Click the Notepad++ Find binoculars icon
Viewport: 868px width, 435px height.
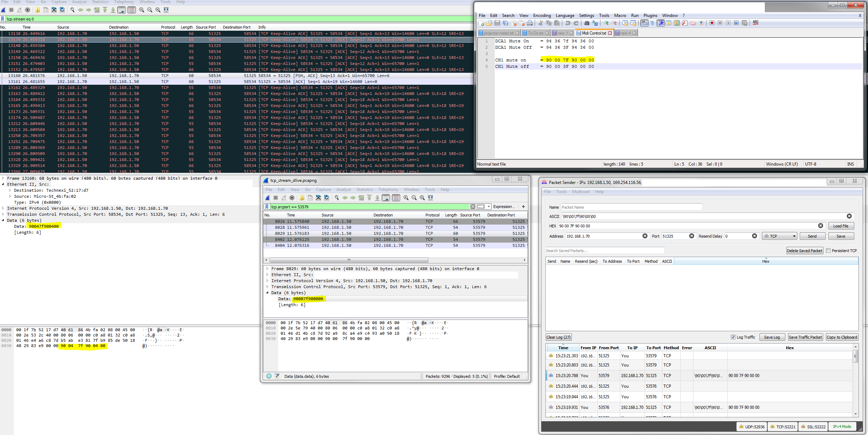(x=587, y=23)
